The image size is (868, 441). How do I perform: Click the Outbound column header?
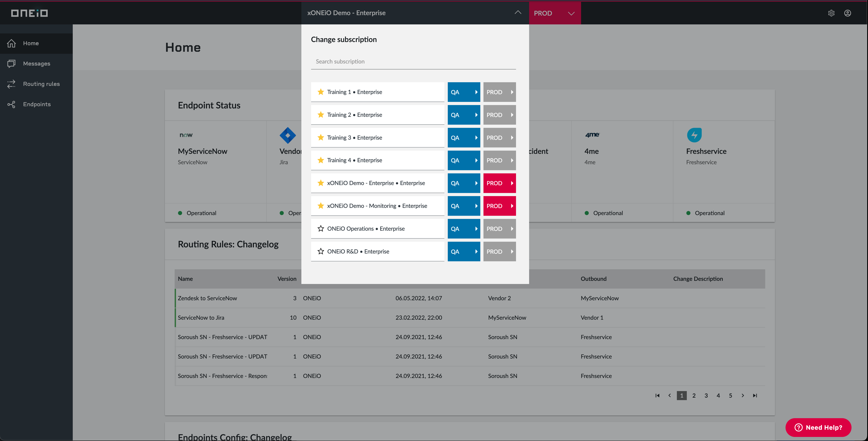(x=593, y=279)
